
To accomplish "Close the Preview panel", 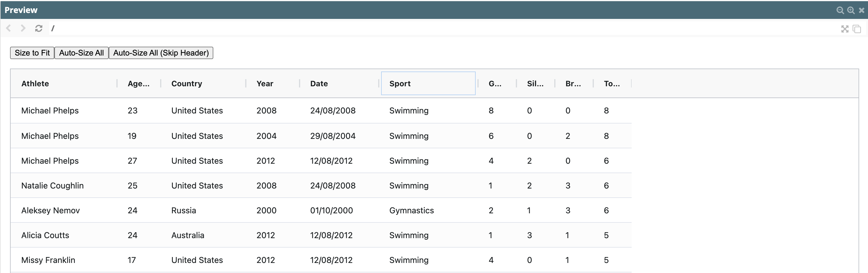I will (861, 10).
